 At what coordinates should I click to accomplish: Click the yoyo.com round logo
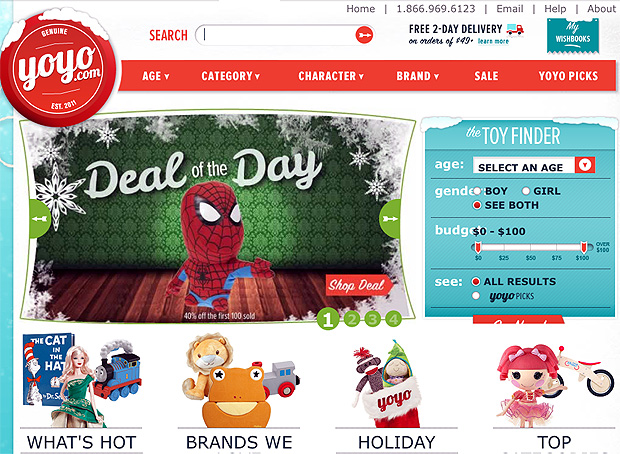(58, 69)
